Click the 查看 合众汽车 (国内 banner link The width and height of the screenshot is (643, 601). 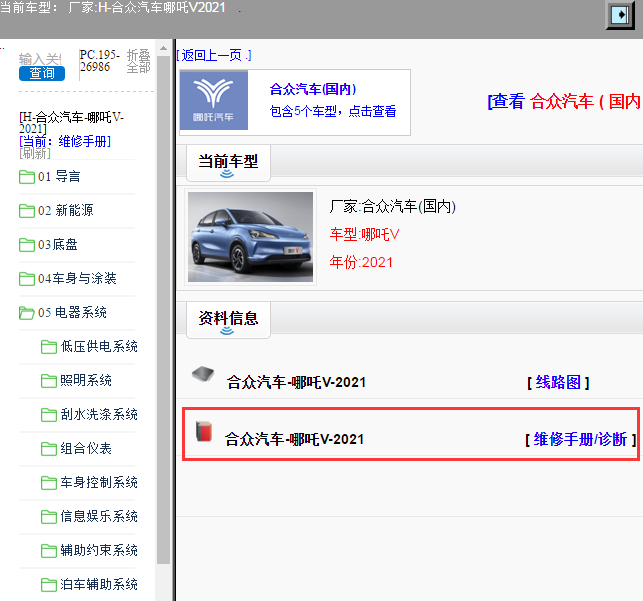click(564, 101)
